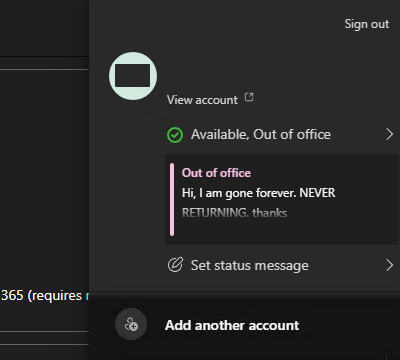Select the text "RETURNING. thanks"
The image size is (400, 360).
pos(234,213)
